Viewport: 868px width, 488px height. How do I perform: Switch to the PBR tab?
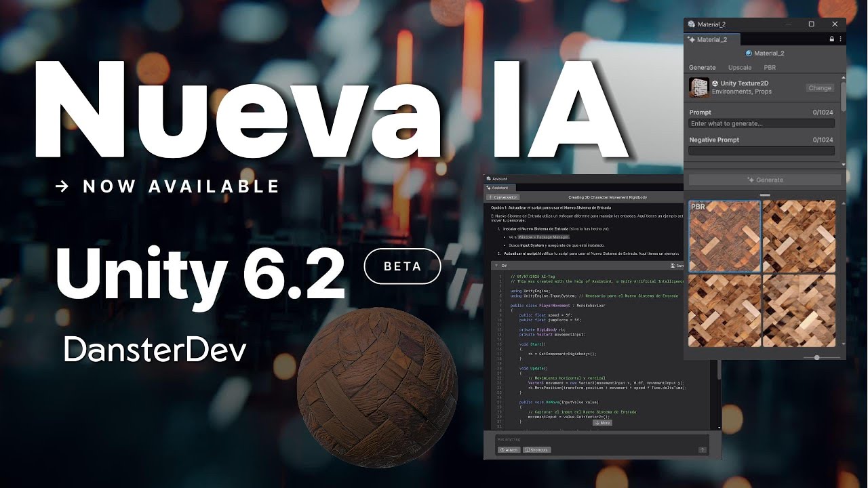point(770,67)
